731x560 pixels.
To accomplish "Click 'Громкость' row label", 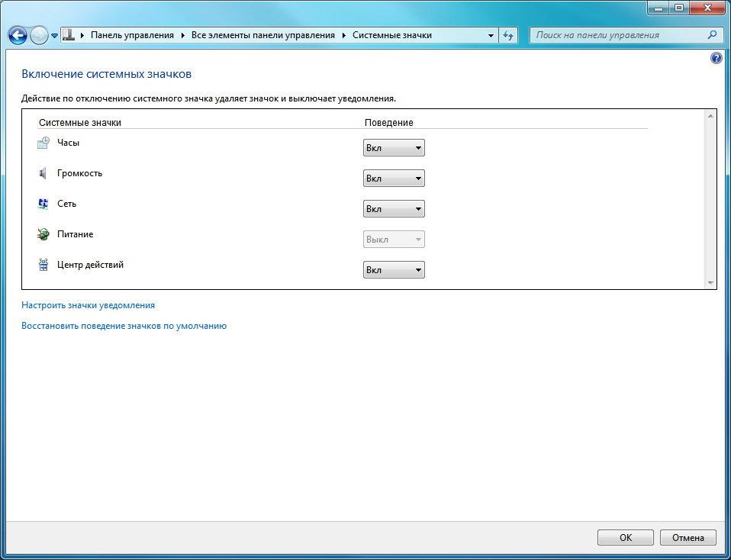I will click(x=79, y=173).
